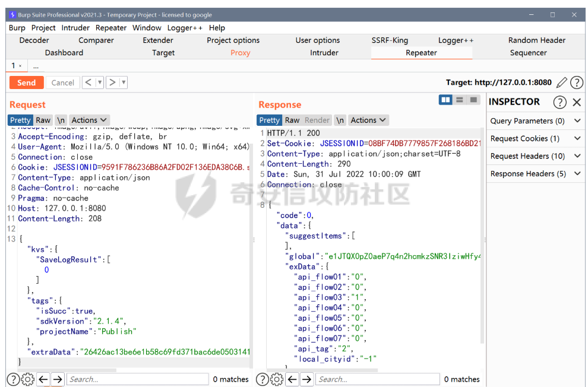
Task: Open response search help icon
Action: [x=262, y=379]
